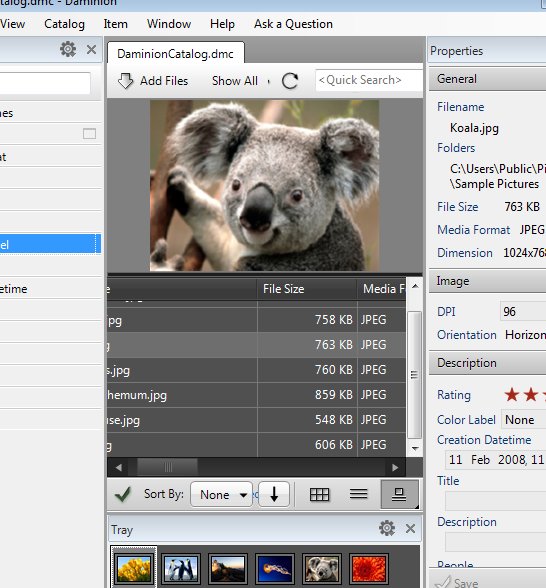Click the Media Format column header
546x588 pixels.
point(381,289)
